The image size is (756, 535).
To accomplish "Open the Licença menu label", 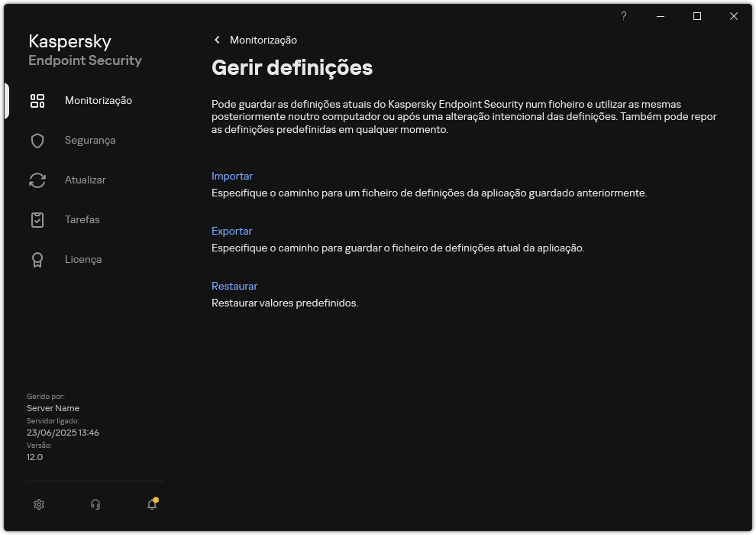I will point(83,260).
